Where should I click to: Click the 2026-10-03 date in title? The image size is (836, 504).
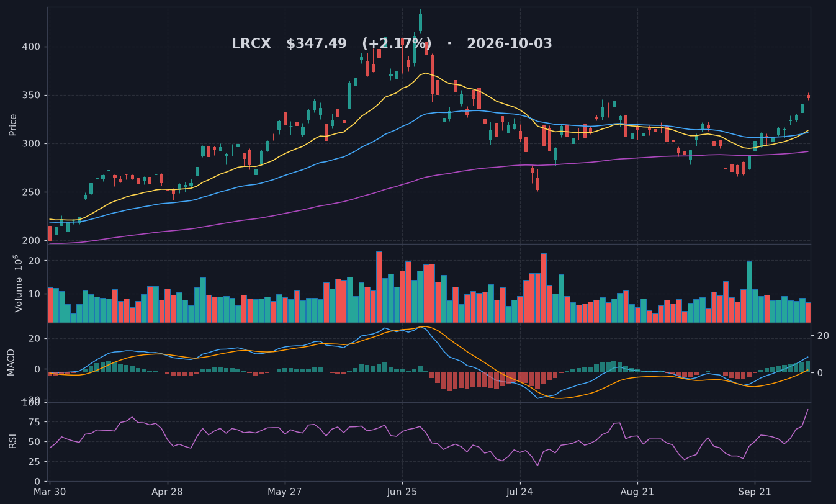[510, 44]
